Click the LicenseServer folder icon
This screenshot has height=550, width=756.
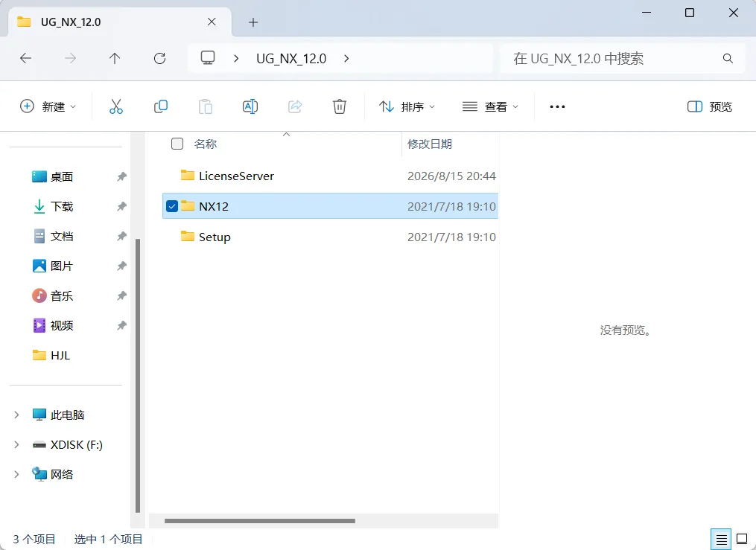point(188,176)
